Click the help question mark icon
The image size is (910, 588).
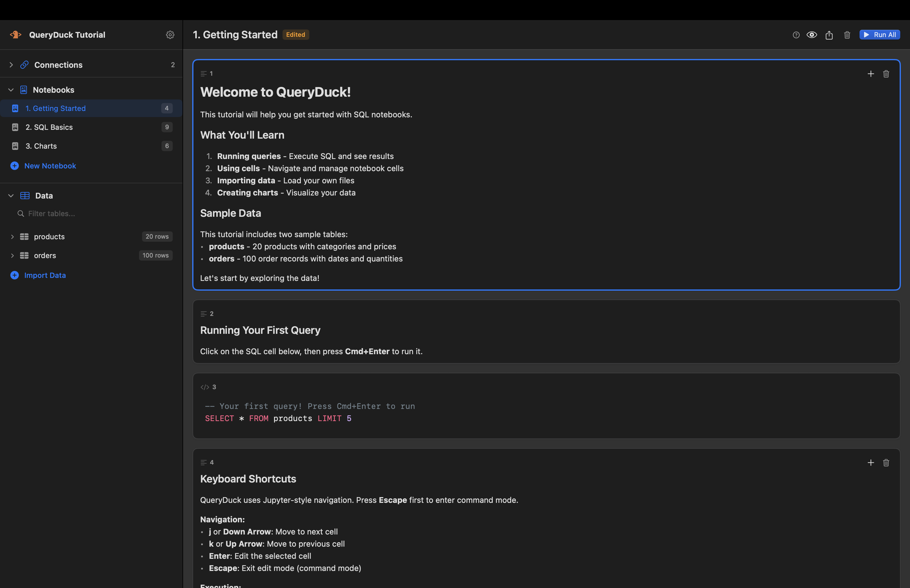click(x=796, y=35)
